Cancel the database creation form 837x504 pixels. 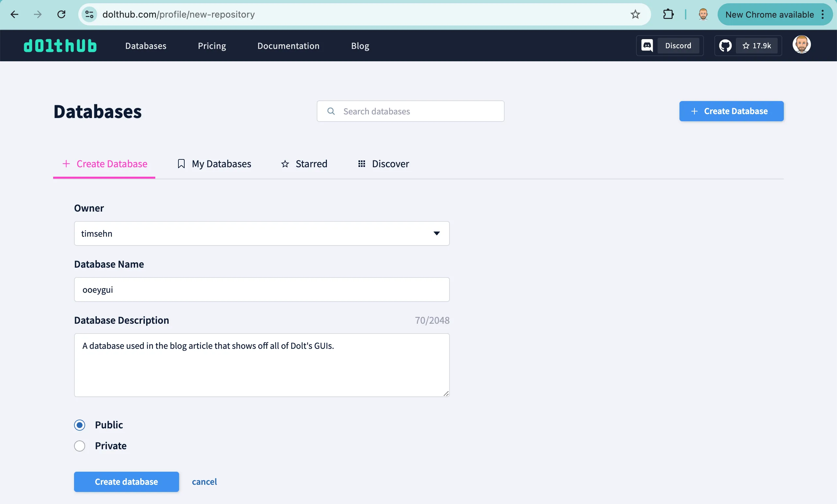click(205, 482)
